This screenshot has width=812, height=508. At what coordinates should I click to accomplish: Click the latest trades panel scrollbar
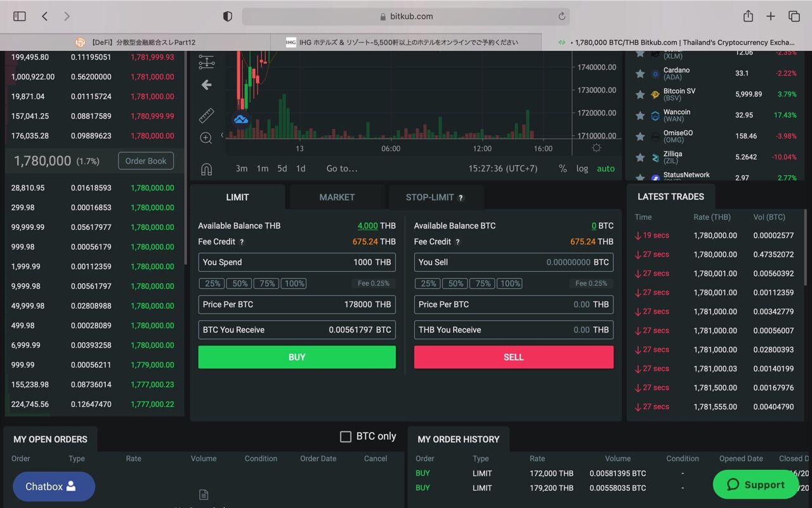[805, 248]
